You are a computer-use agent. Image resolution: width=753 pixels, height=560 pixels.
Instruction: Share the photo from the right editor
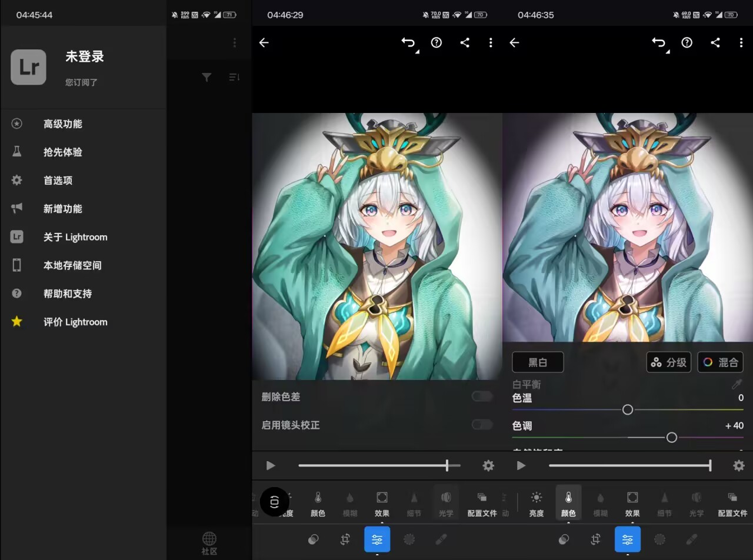[x=715, y=42]
